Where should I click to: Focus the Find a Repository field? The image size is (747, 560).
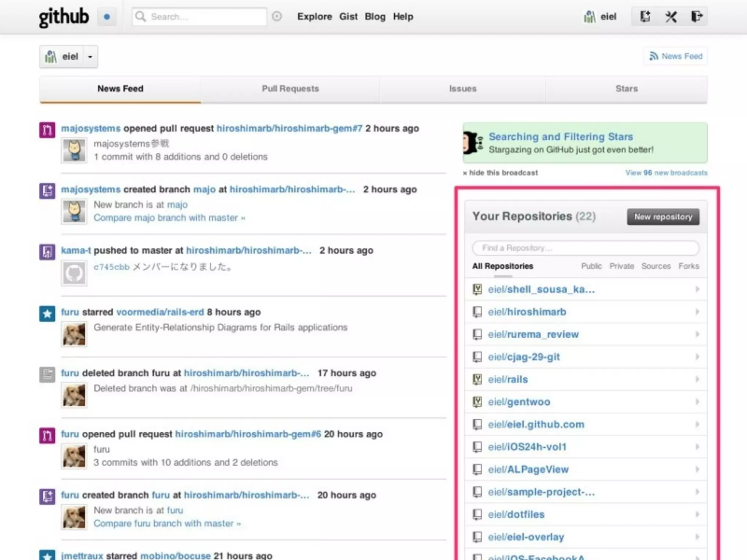pyautogui.click(x=585, y=248)
